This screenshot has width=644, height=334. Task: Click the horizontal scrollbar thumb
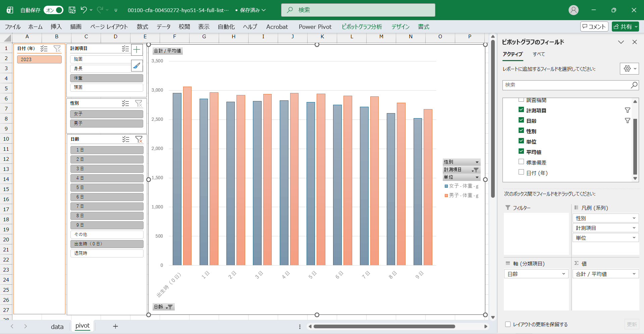point(384,326)
